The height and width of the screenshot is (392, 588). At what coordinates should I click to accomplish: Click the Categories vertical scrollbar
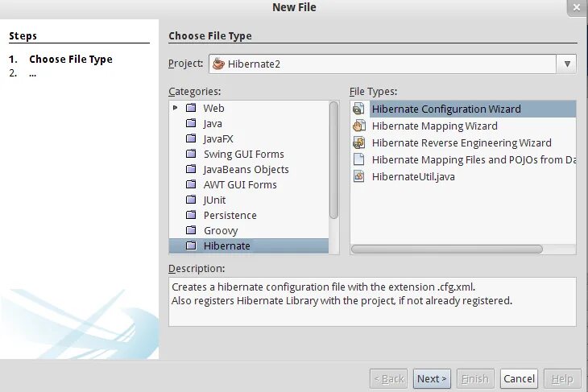[333, 160]
